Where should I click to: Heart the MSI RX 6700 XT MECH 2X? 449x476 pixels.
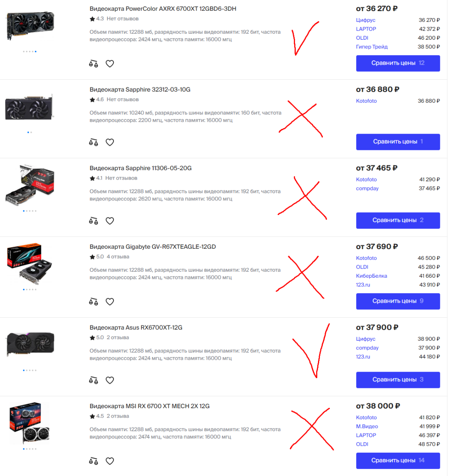coord(110,461)
